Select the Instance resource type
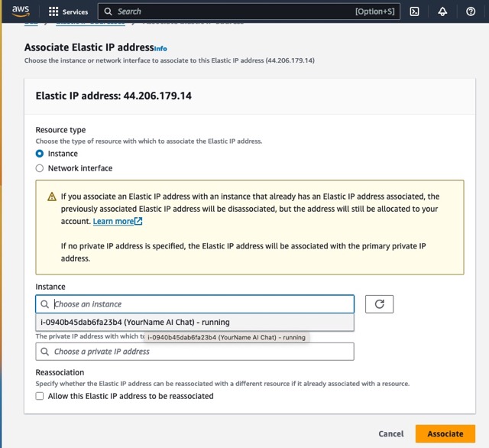The width and height of the screenshot is (489, 448). click(40, 154)
